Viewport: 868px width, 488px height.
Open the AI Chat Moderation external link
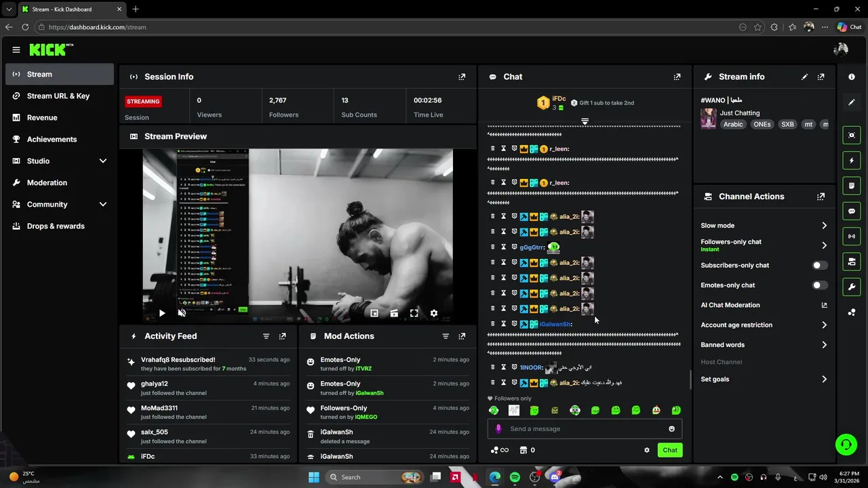[x=824, y=305]
